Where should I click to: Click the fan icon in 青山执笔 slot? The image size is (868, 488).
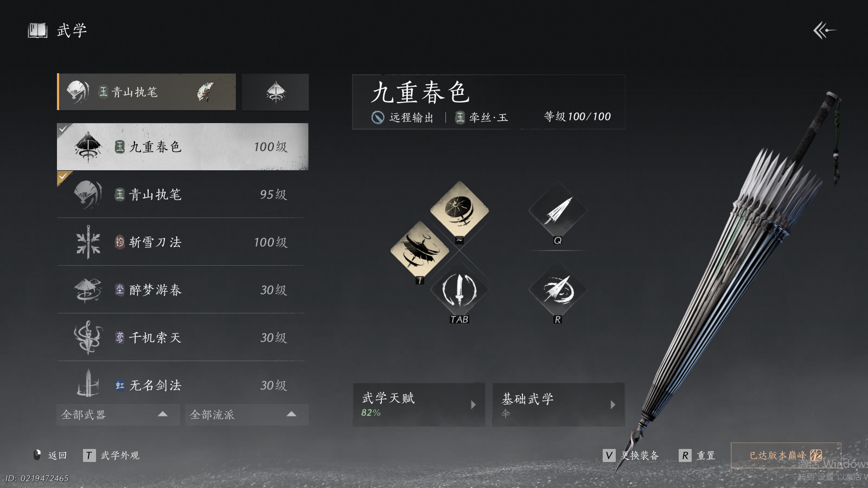coord(206,92)
